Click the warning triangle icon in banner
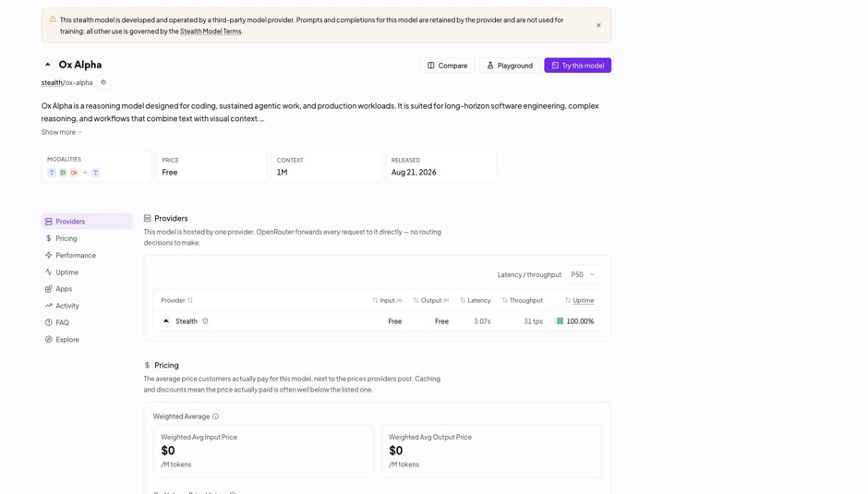This screenshot has width=868, height=494. [53, 19]
